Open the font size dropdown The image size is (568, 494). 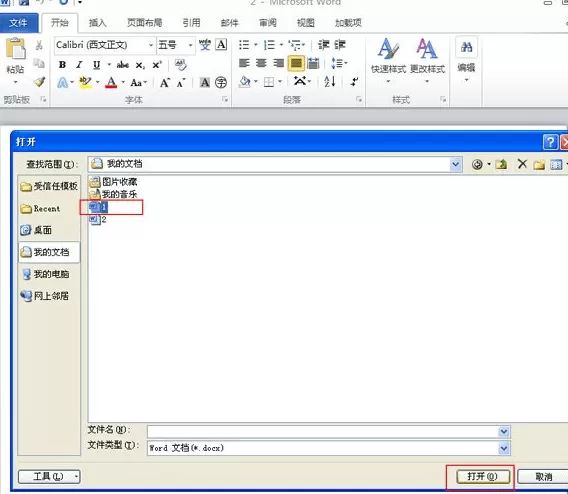tap(190, 45)
